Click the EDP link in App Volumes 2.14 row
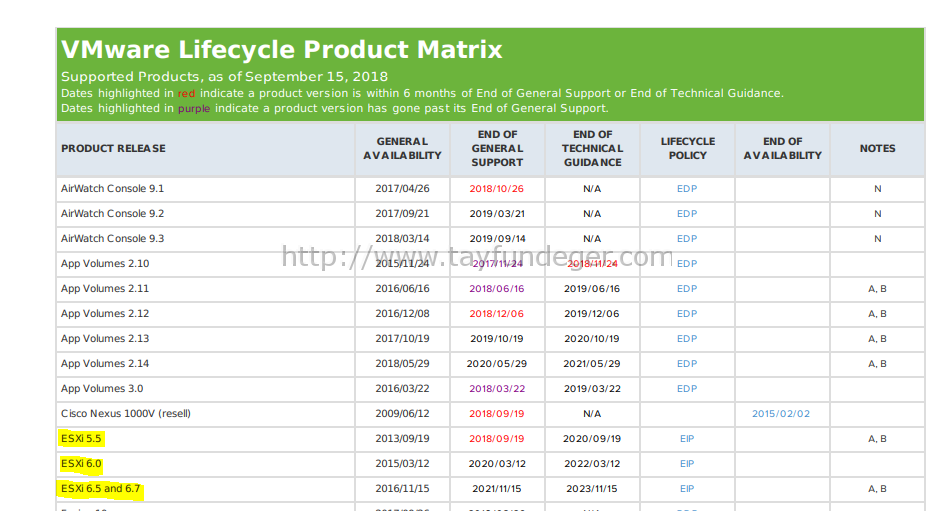 [686, 364]
